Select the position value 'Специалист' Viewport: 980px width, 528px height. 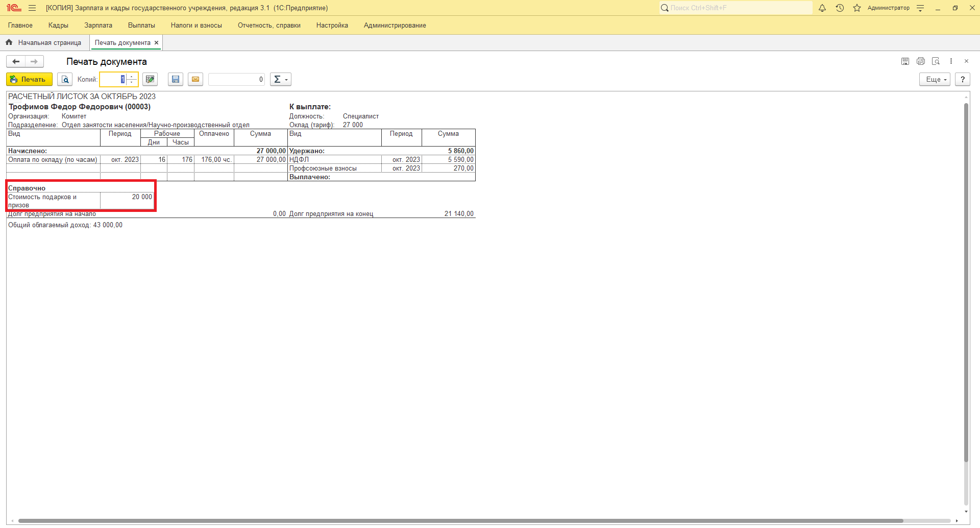(361, 116)
